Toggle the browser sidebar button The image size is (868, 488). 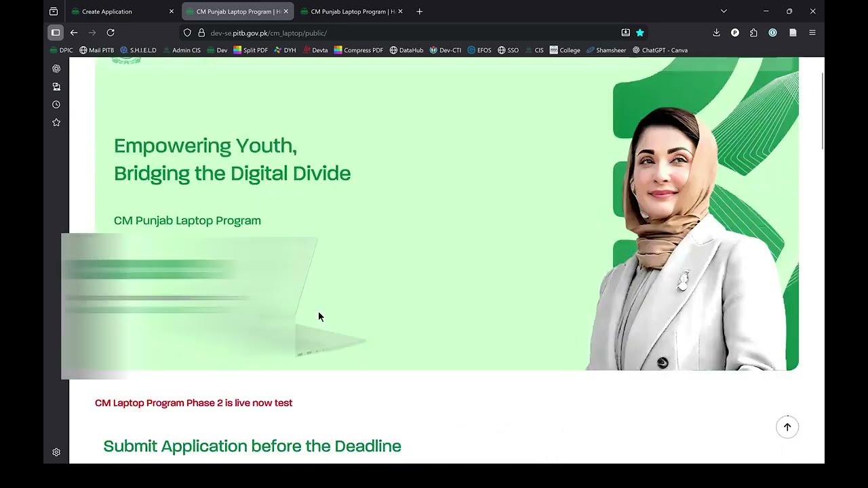point(56,33)
